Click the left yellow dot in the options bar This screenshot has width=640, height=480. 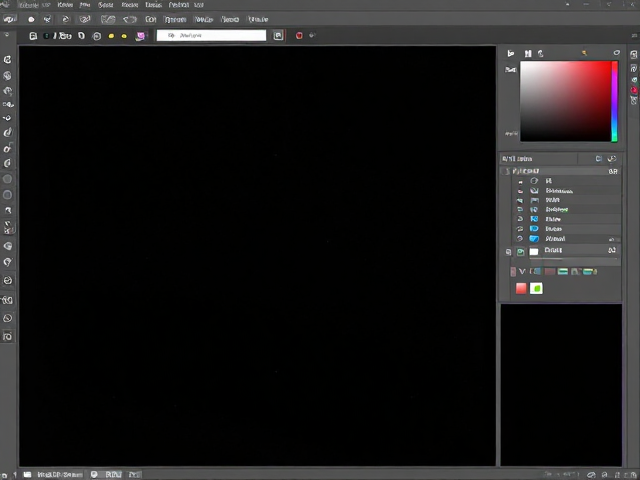coord(111,36)
